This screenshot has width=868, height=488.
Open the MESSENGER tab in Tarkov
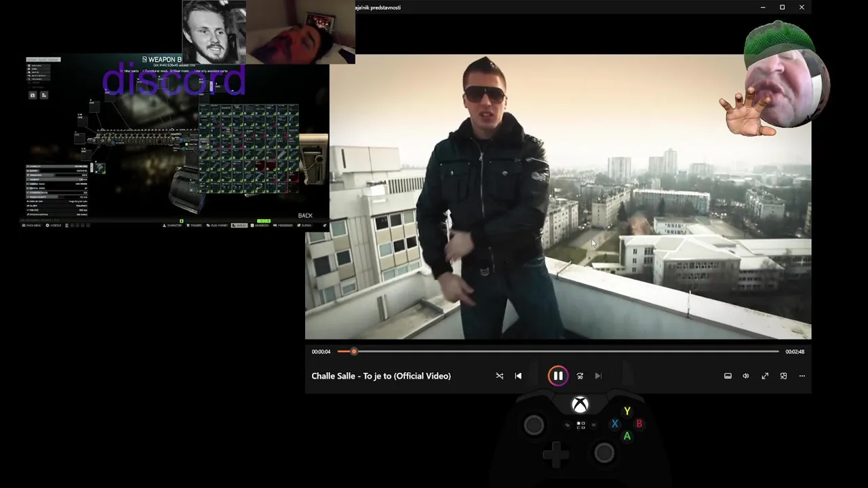[x=283, y=226]
